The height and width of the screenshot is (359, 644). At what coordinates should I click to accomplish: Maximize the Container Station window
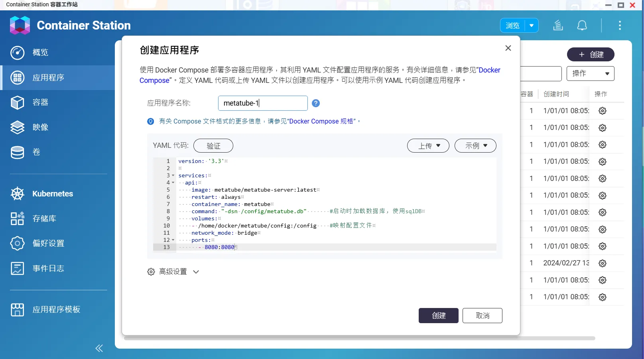pyautogui.click(x=621, y=5)
